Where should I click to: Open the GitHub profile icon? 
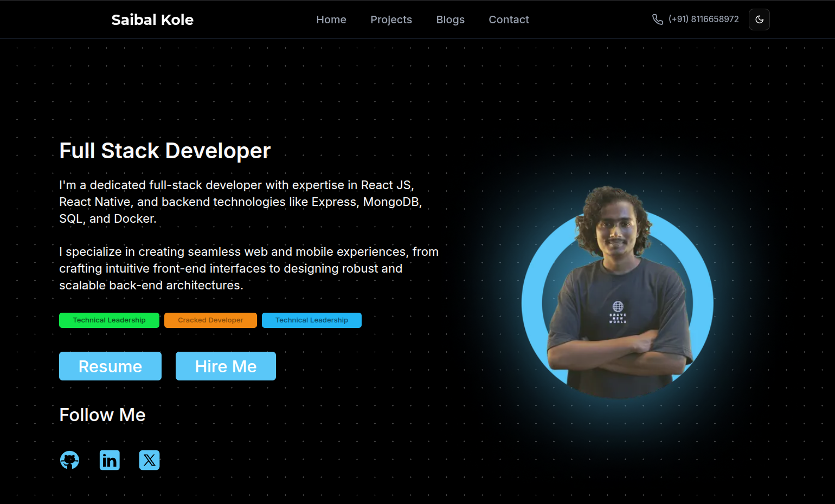point(69,460)
